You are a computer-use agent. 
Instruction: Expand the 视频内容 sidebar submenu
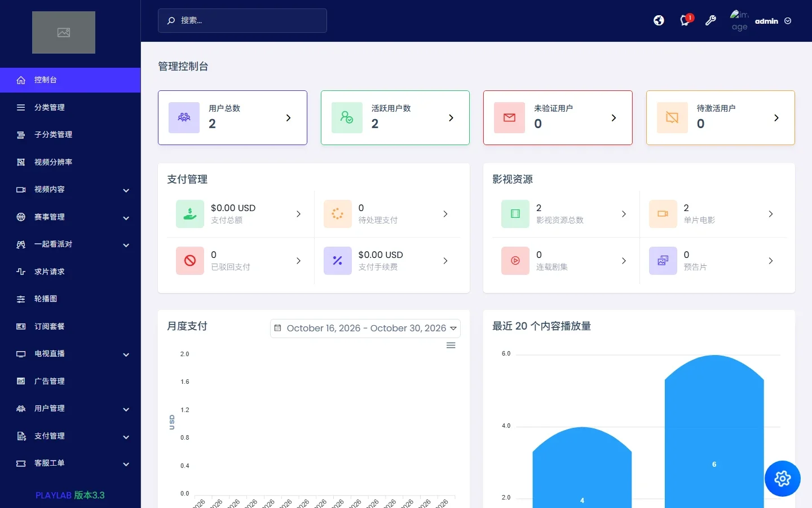pos(70,190)
